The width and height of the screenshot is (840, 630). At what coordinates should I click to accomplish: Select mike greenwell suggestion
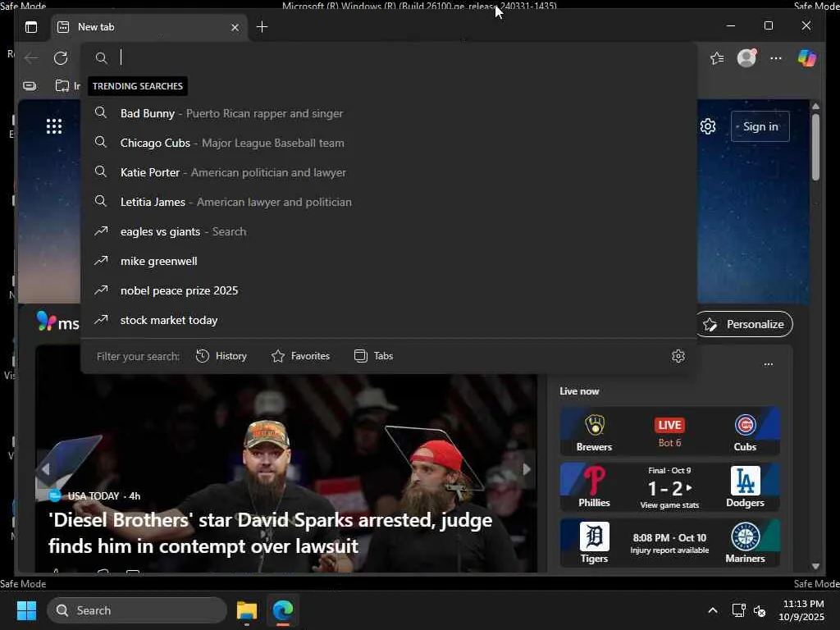click(x=389, y=261)
